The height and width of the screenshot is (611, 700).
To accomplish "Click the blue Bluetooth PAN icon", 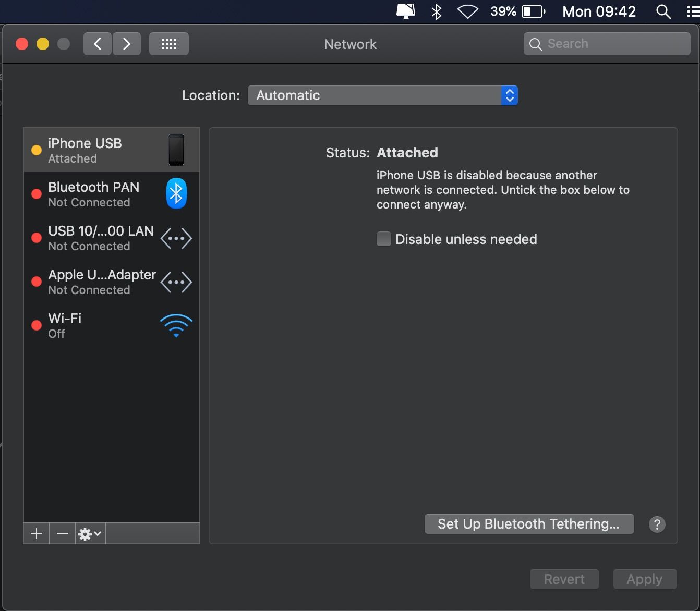I will 176,193.
